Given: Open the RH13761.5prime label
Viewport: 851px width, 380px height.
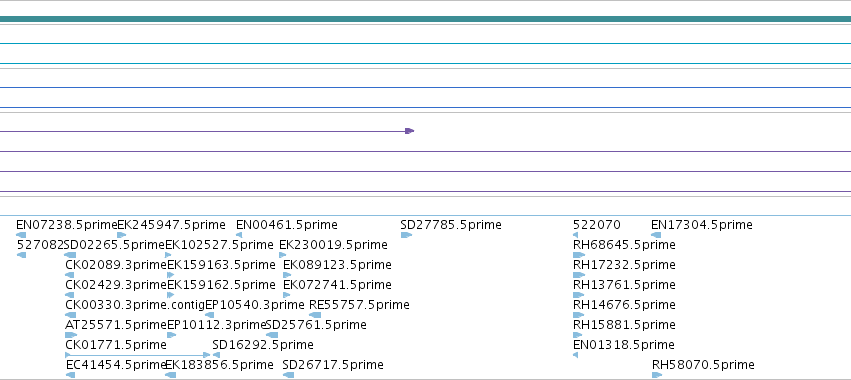Looking at the screenshot, I should 624,285.
